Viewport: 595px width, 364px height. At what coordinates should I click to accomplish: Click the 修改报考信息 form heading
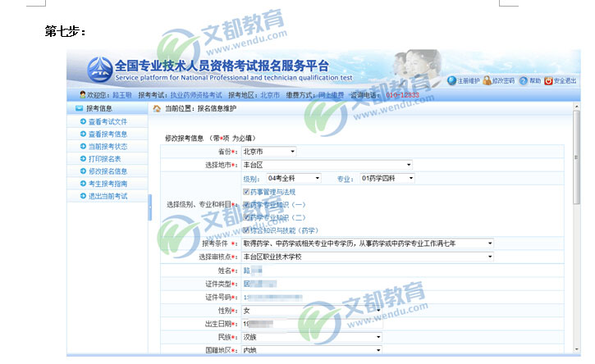click(x=184, y=138)
